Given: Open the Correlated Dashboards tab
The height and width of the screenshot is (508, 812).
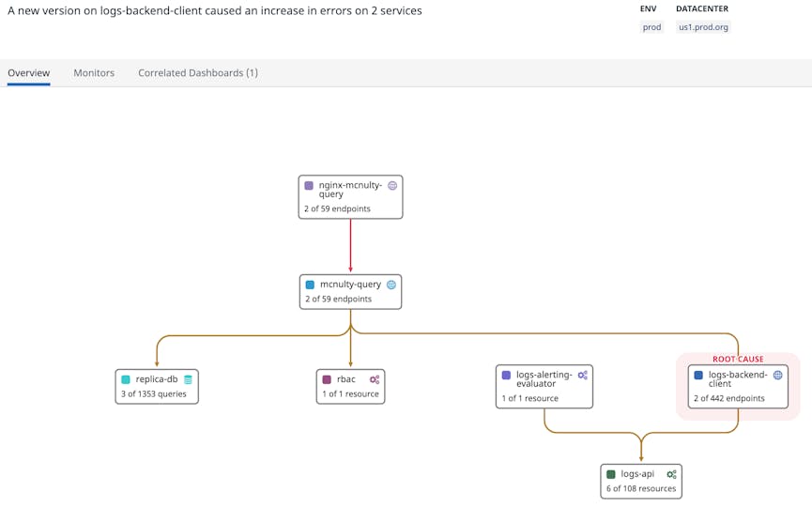Looking at the screenshot, I should coord(197,73).
